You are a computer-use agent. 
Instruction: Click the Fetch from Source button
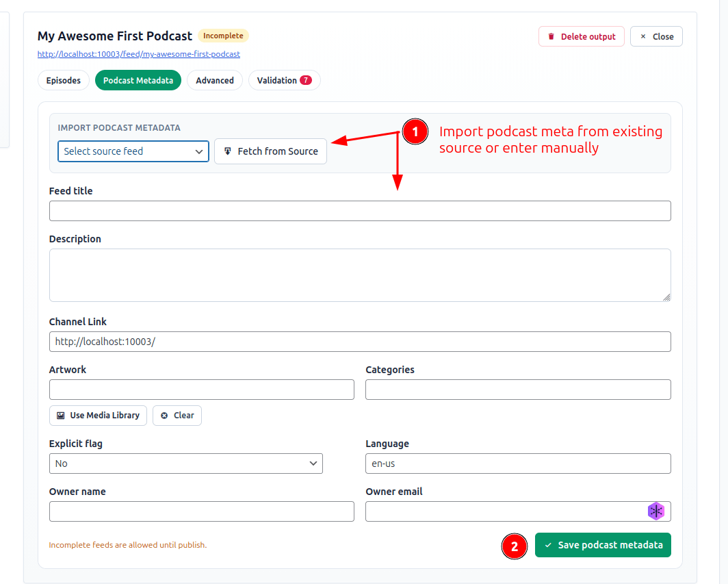[270, 151]
